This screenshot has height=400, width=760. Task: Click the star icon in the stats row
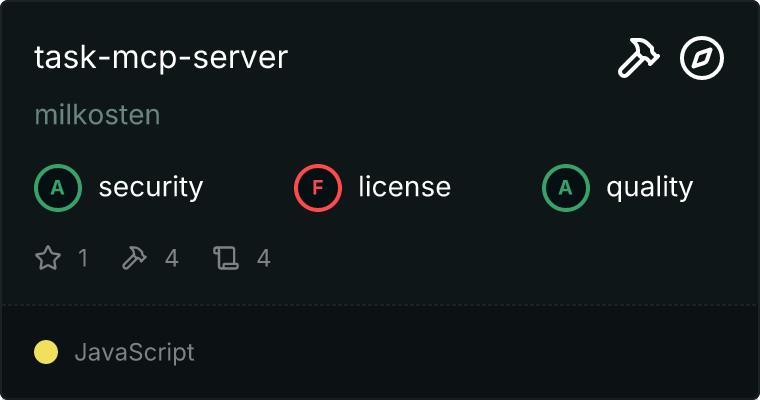pyautogui.click(x=48, y=259)
